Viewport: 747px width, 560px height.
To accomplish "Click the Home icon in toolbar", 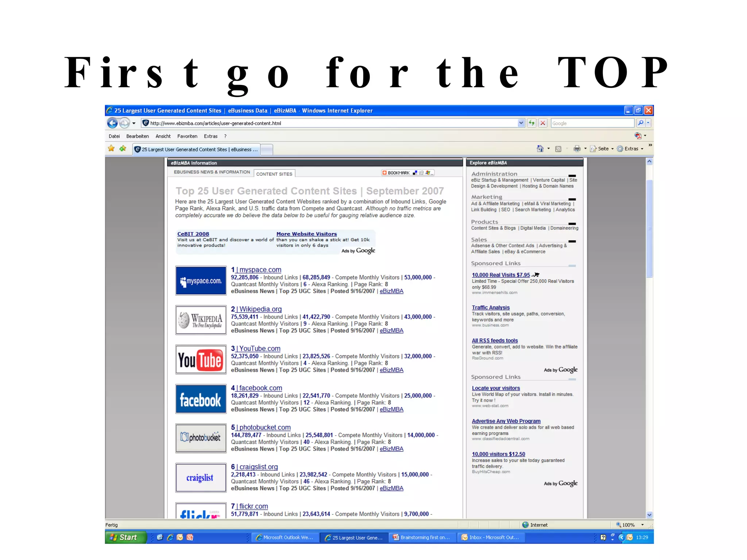I will (540, 149).
